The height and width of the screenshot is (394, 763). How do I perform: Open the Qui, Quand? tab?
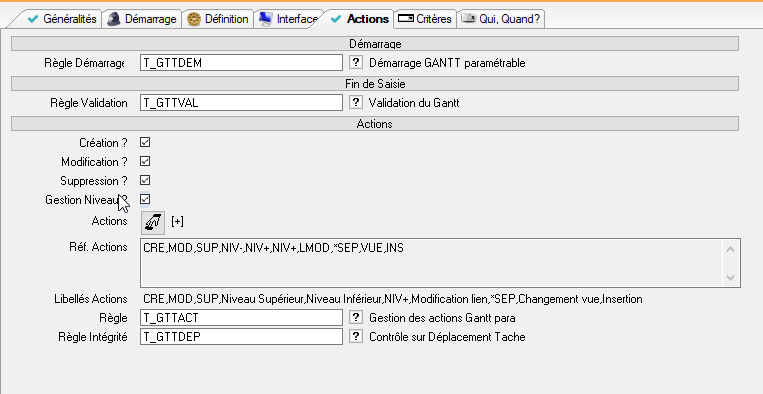pos(501,19)
